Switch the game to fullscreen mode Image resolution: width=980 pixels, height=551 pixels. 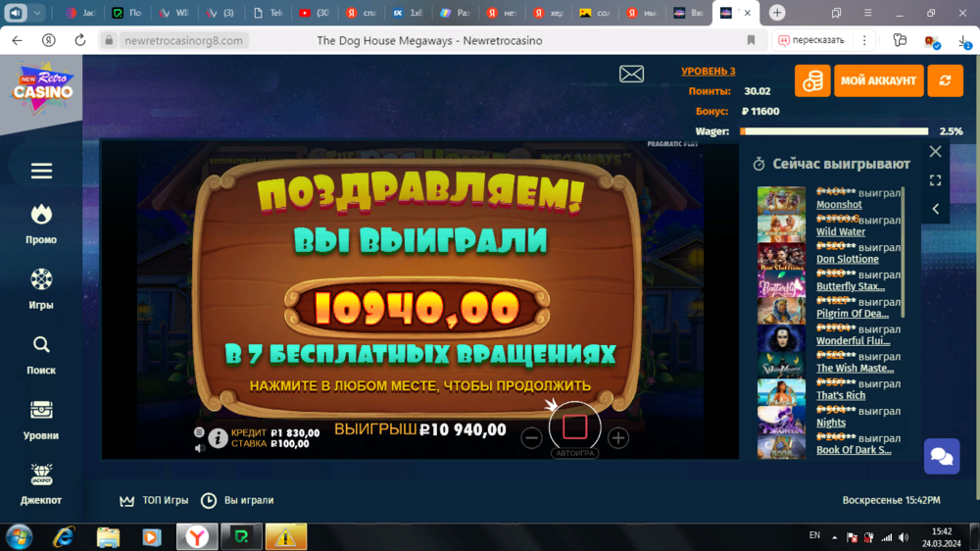[935, 180]
